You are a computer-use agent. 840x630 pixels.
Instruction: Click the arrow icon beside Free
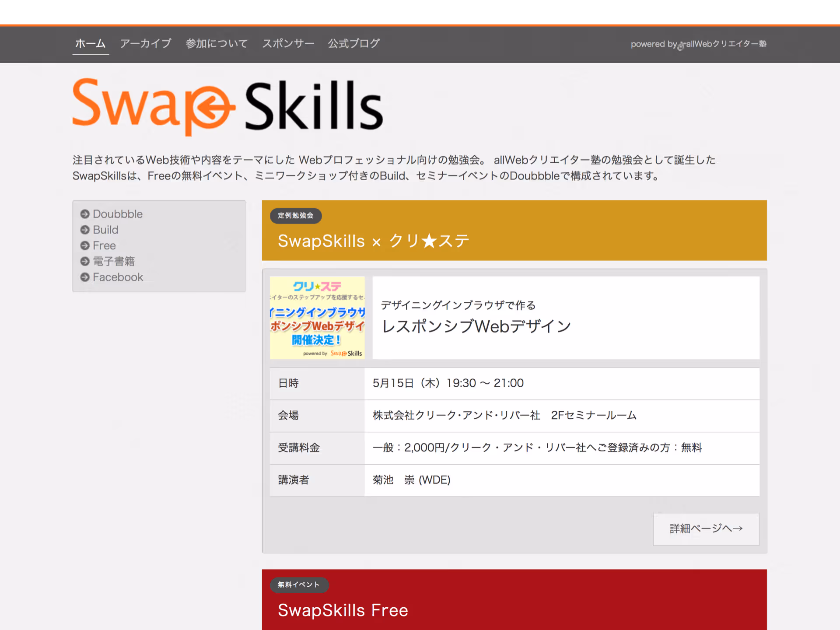[x=85, y=245]
